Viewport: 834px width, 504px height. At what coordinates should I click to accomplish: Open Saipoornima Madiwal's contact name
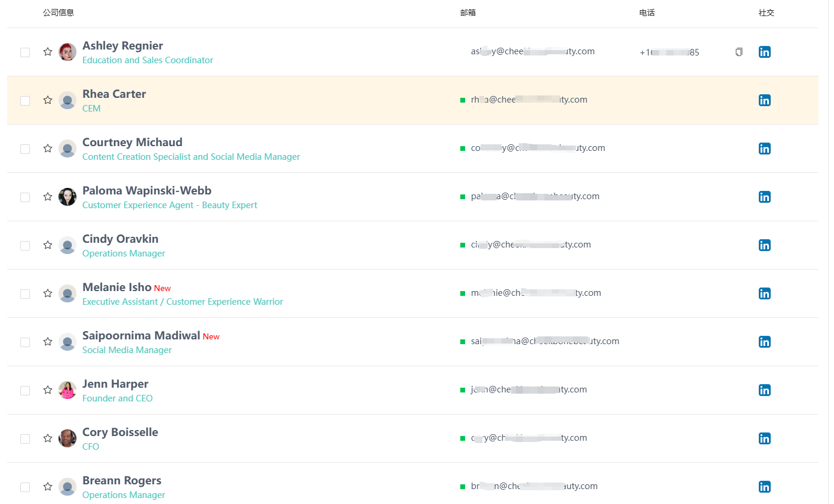coord(141,336)
